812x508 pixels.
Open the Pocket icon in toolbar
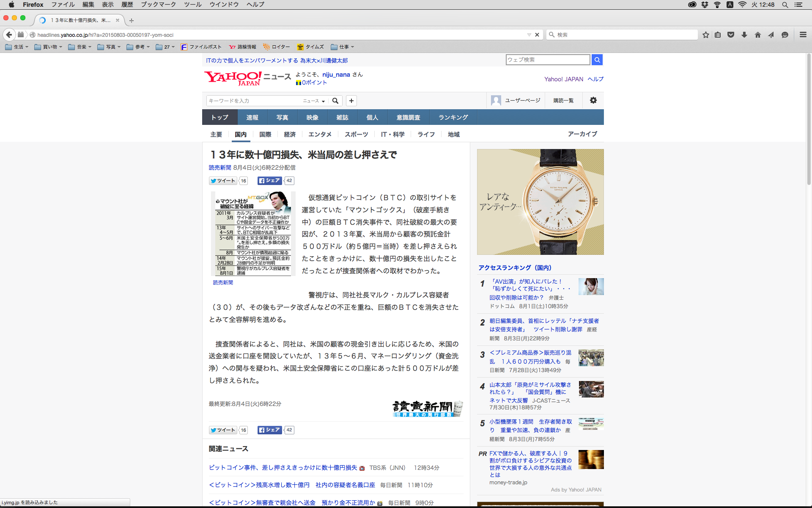(730, 35)
